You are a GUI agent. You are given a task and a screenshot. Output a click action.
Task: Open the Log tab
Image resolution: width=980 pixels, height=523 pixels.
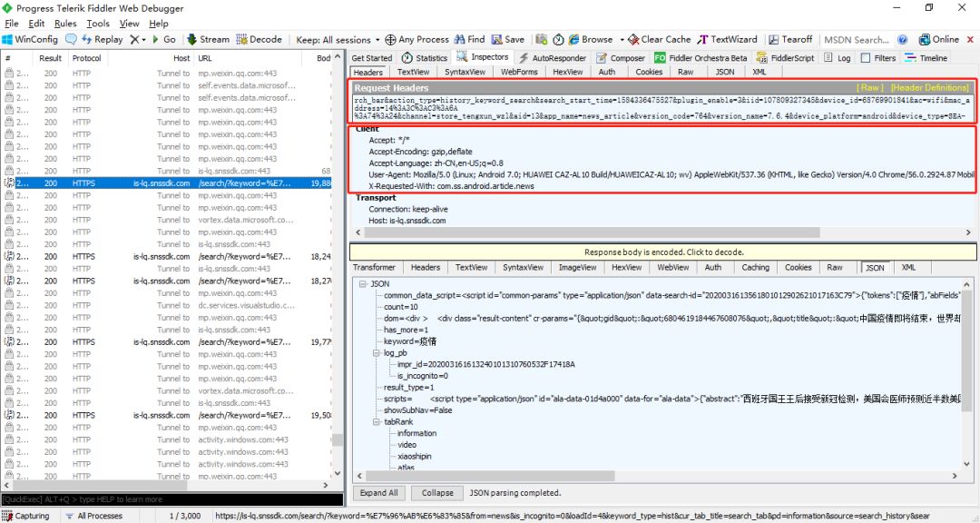tap(837, 57)
